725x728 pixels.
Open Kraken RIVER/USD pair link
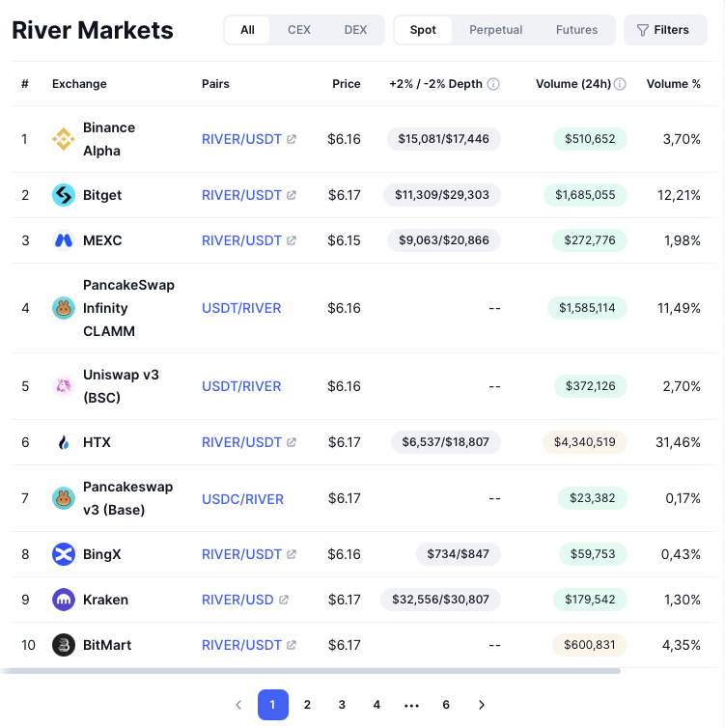[x=237, y=600]
